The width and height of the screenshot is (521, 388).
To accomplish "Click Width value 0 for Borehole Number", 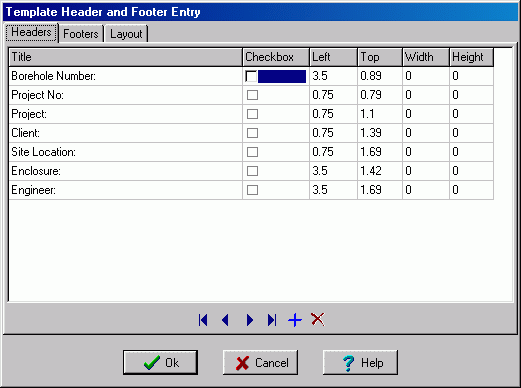I will 426,76.
